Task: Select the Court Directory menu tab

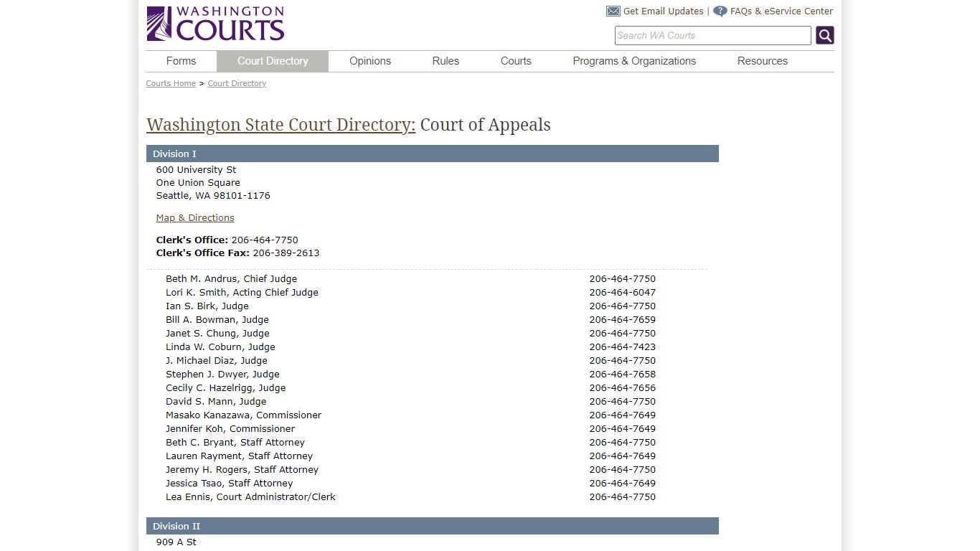Action: [273, 61]
